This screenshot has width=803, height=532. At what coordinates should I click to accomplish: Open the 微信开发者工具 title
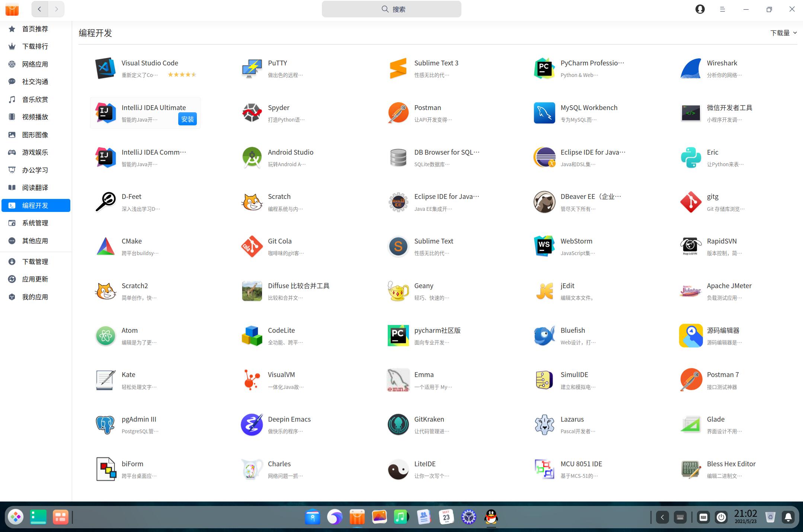729,107
